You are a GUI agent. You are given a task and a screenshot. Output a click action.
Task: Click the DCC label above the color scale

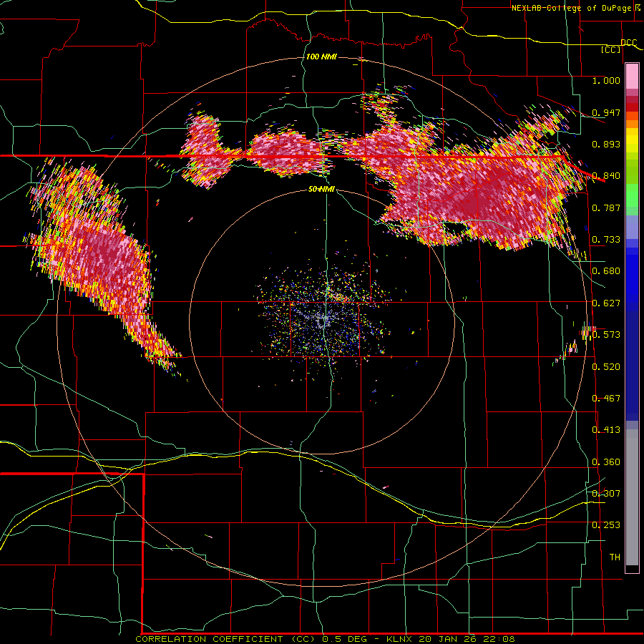click(628, 42)
